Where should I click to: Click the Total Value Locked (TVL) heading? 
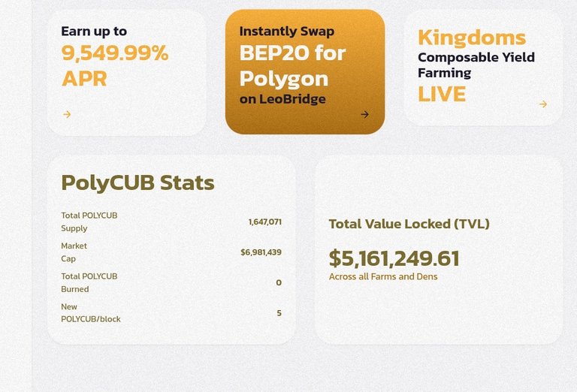pyautogui.click(x=409, y=224)
